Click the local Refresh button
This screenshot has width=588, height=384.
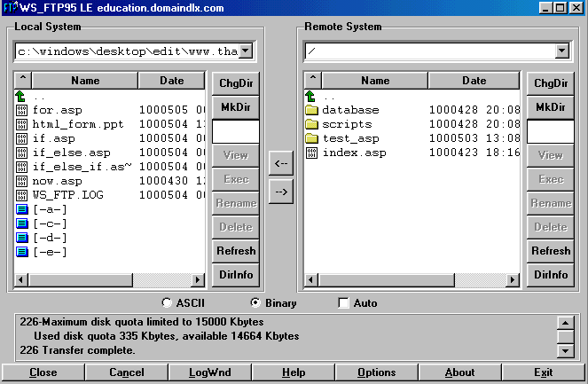[x=236, y=250]
